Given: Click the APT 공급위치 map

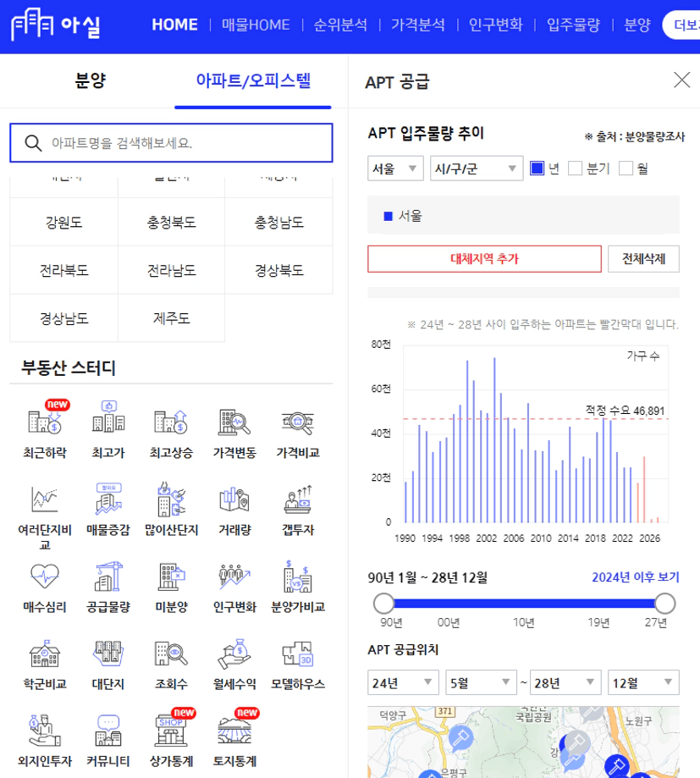Looking at the screenshot, I should 523,742.
